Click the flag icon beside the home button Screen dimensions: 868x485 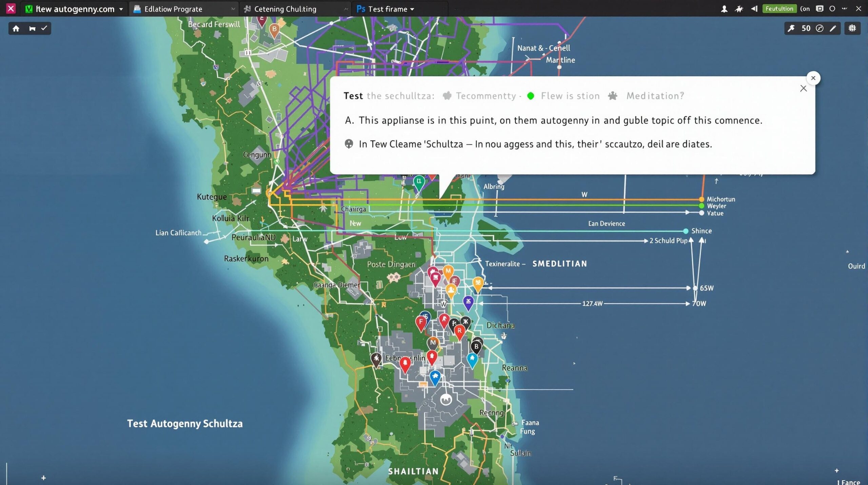32,29
